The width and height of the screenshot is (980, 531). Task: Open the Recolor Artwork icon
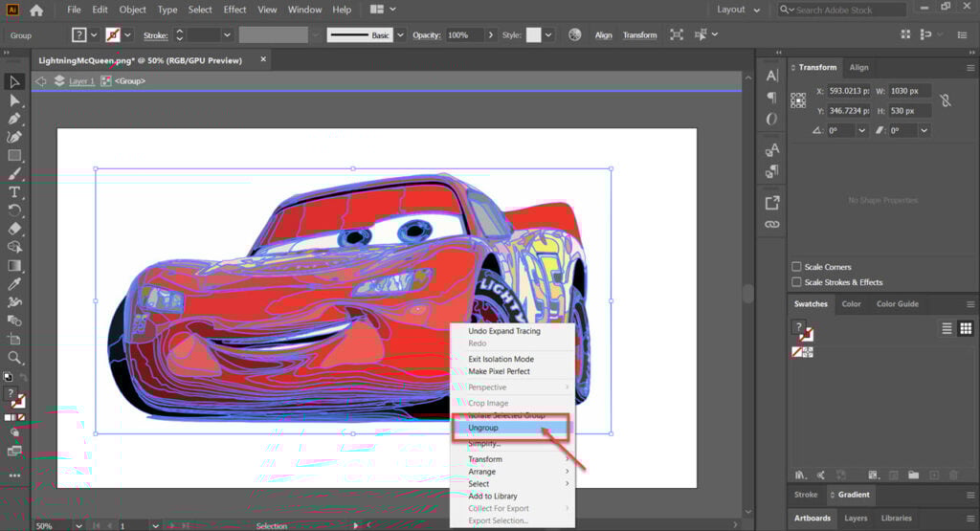tap(574, 35)
